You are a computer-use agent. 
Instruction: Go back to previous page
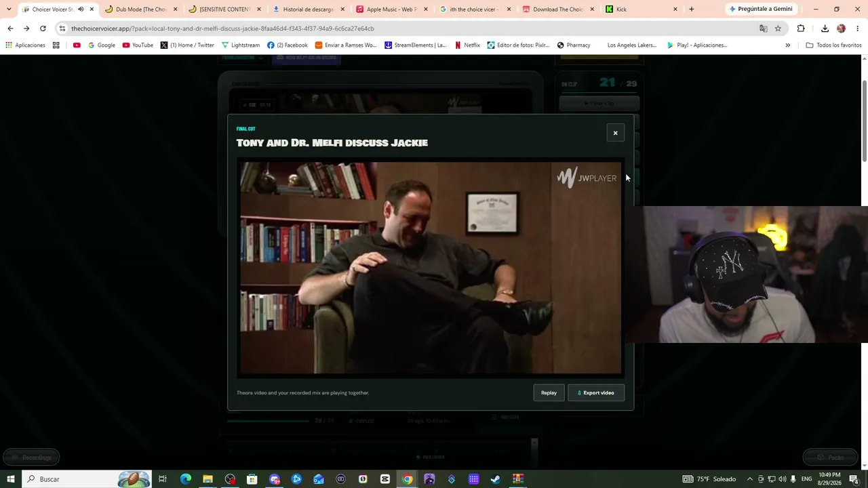pos(10,28)
